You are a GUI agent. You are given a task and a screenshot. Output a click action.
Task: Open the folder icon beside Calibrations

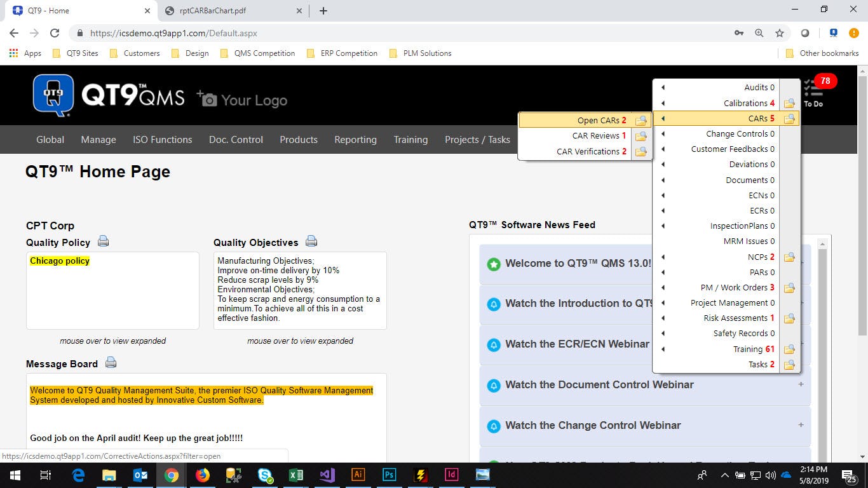click(x=789, y=103)
